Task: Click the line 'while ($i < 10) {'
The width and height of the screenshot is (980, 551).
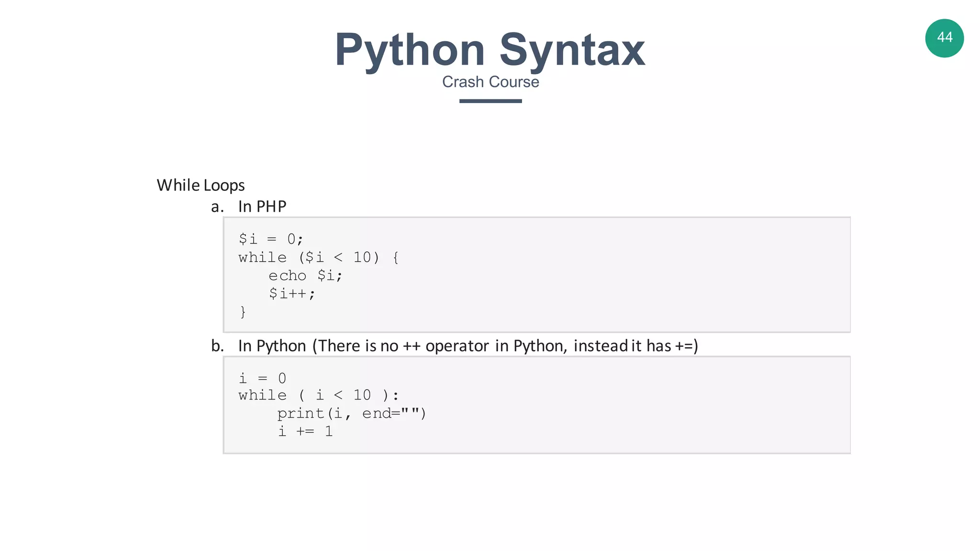Action: click(x=319, y=257)
